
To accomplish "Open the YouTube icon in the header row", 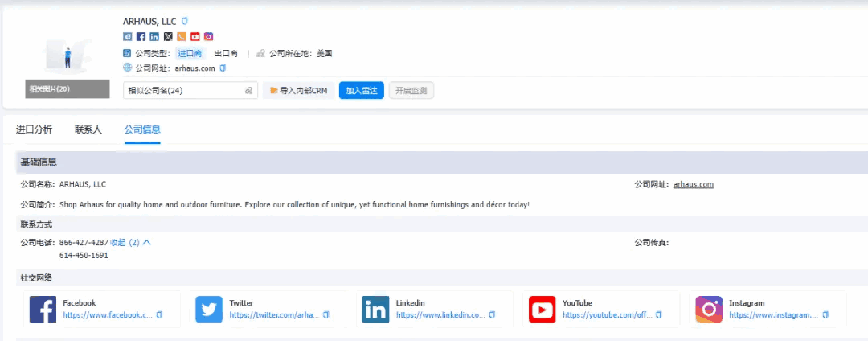I will 195,36.
